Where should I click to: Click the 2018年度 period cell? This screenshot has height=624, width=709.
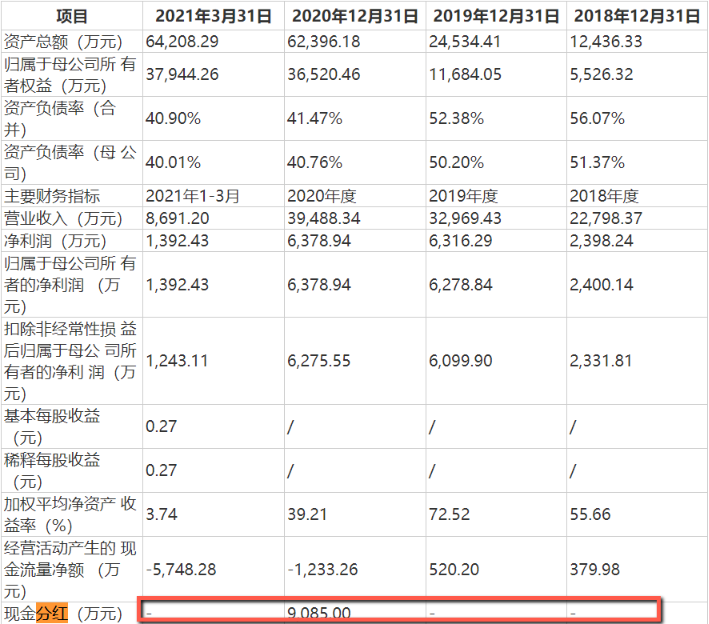coord(604,196)
